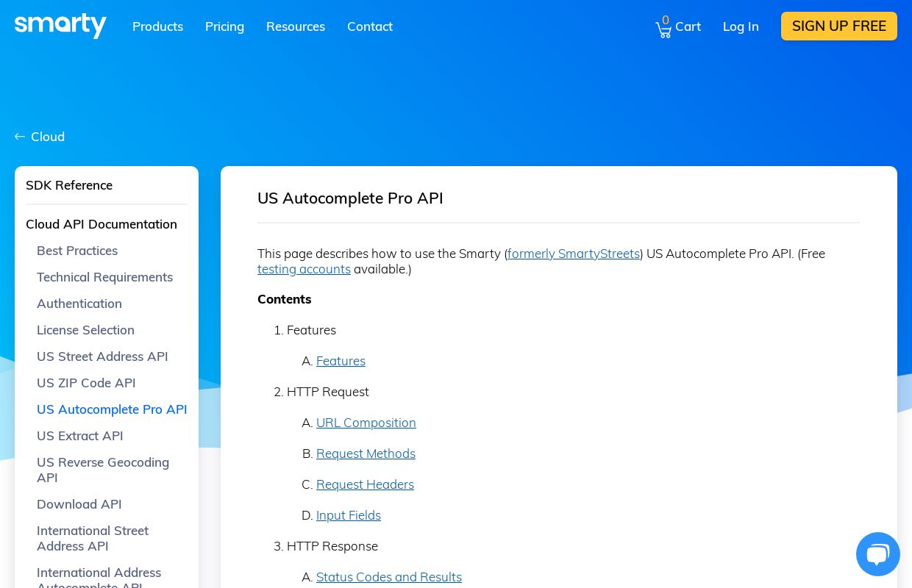Open Download API docs

(x=79, y=504)
